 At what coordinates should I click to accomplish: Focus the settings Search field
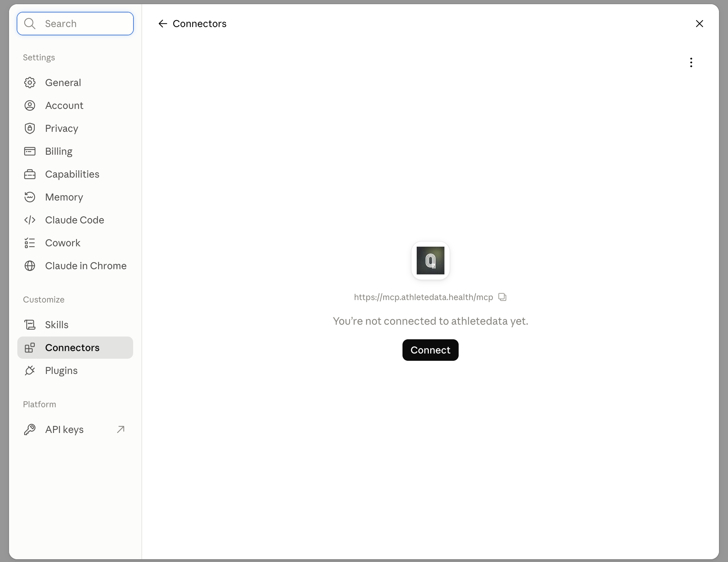(x=75, y=24)
